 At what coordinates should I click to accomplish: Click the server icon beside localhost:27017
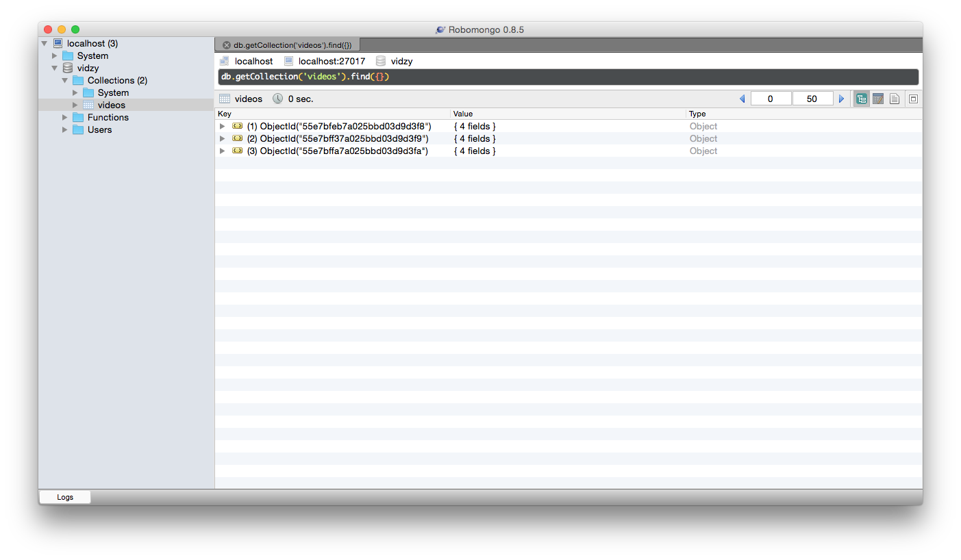289,61
